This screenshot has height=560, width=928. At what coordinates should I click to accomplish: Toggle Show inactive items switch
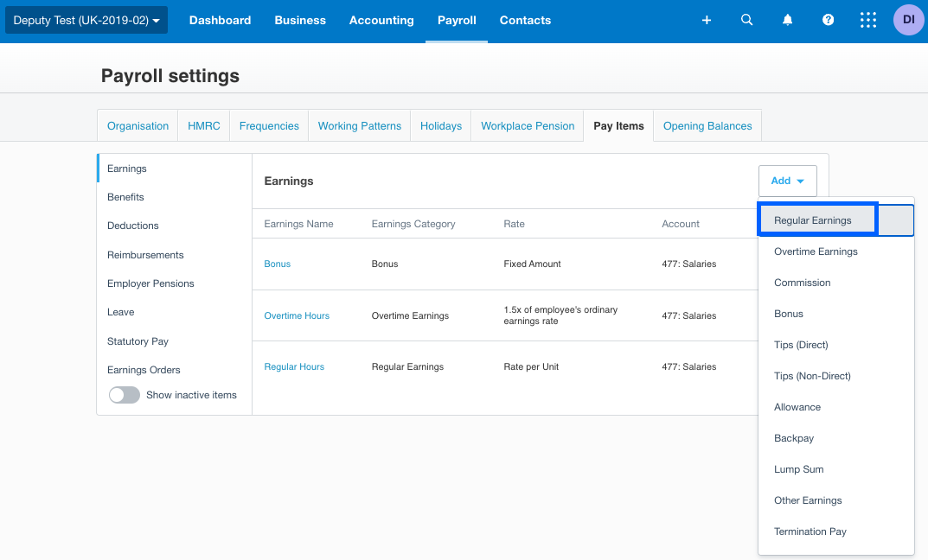(x=125, y=395)
